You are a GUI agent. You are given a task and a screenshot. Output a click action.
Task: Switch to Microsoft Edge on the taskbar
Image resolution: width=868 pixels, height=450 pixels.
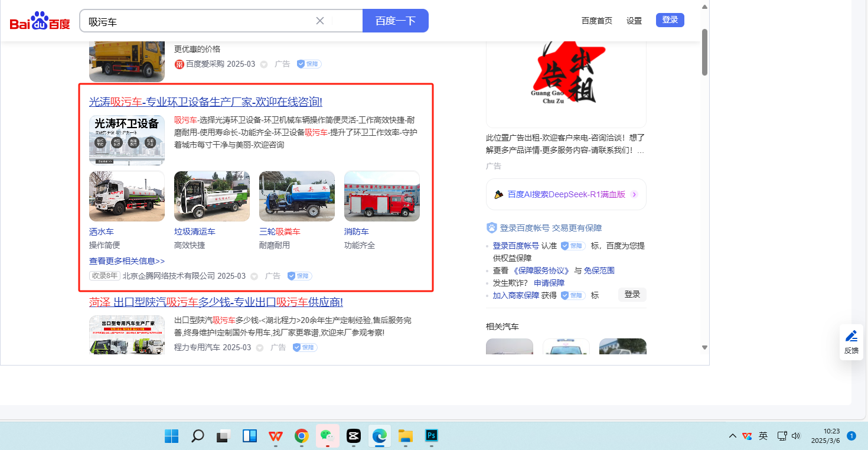pos(379,436)
